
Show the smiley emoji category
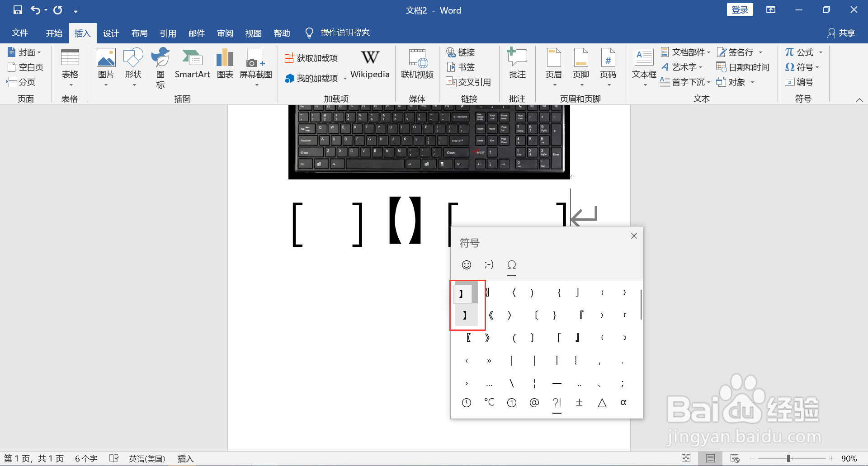tap(467, 265)
